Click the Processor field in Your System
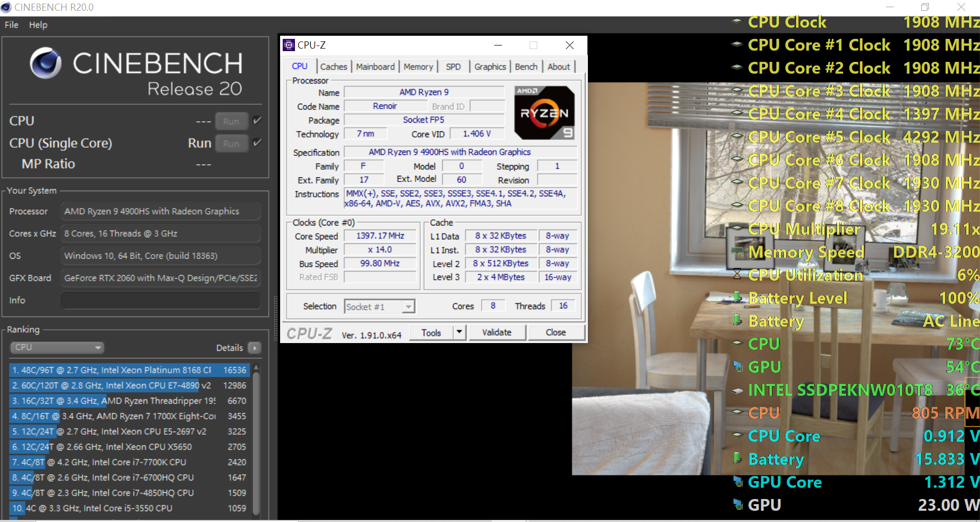This screenshot has height=522, width=980. [161, 211]
